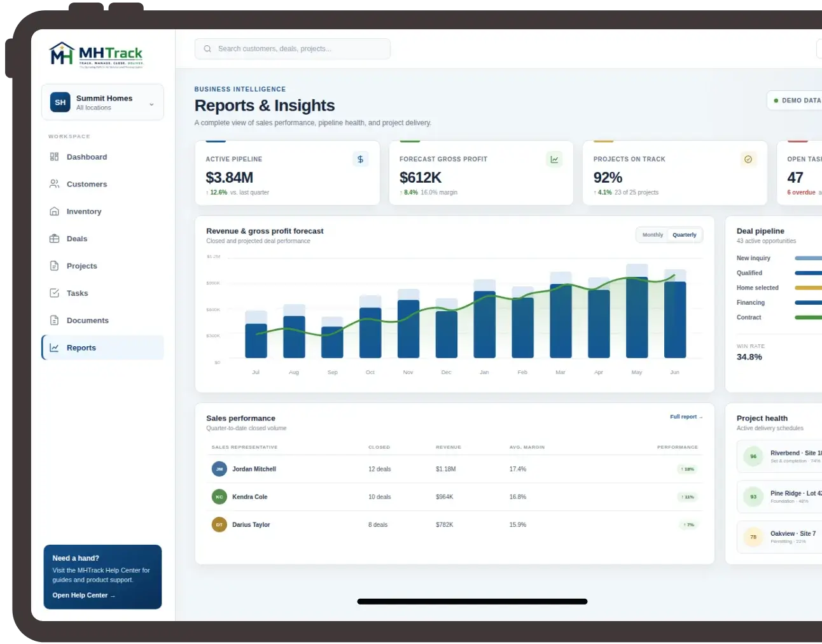Click the Customers people icon

[x=54, y=184]
